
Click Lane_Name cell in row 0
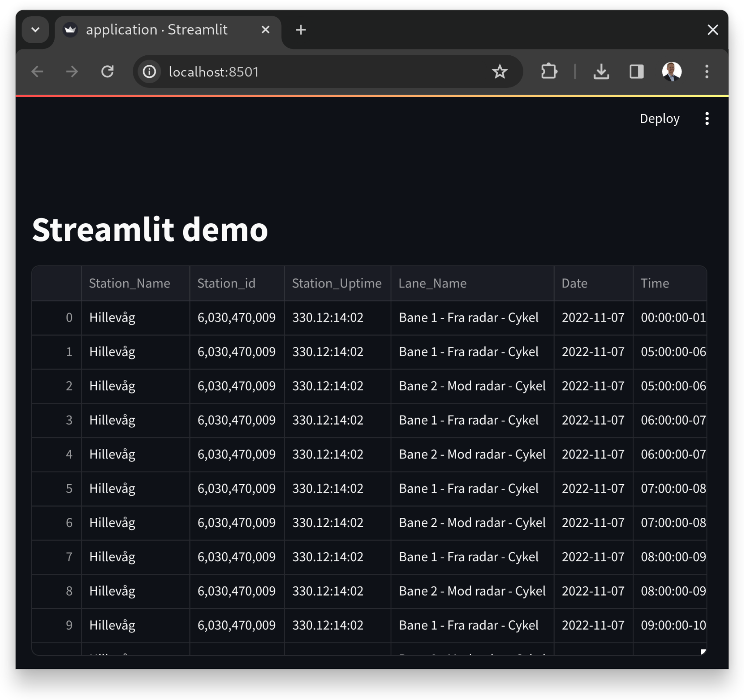pos(472,318)
